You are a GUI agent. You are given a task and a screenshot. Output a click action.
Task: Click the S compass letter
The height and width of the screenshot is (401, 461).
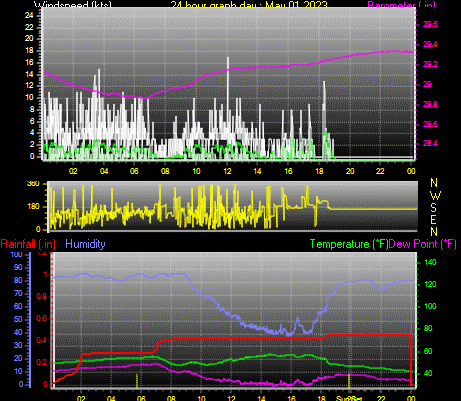[433, 207]
